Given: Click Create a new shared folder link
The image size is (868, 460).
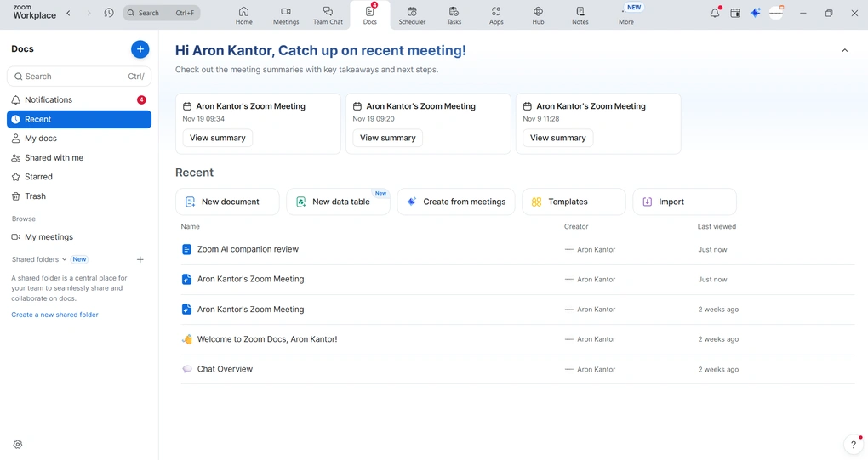Looking at the screenshot, I should click(x=54, y=315).
